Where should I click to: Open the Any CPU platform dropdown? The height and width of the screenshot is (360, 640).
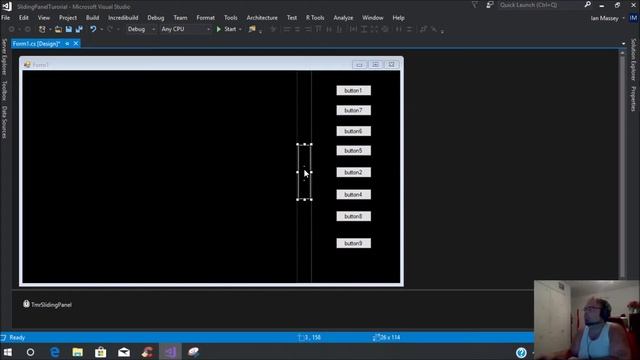(x=185, y=29)
